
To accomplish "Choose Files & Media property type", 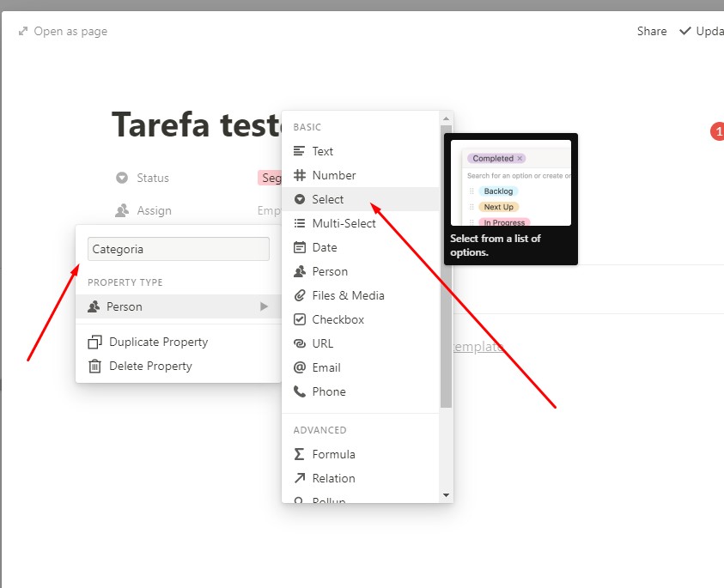I will point(361,295).
